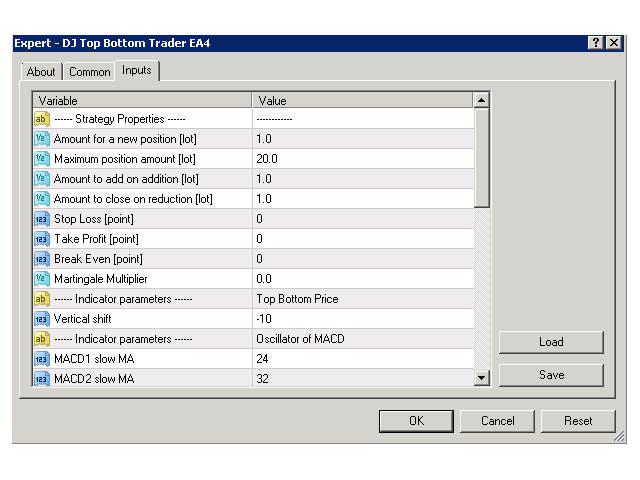640x480 pixels.
Task: Switch to the Common tab
Action: 89,72
